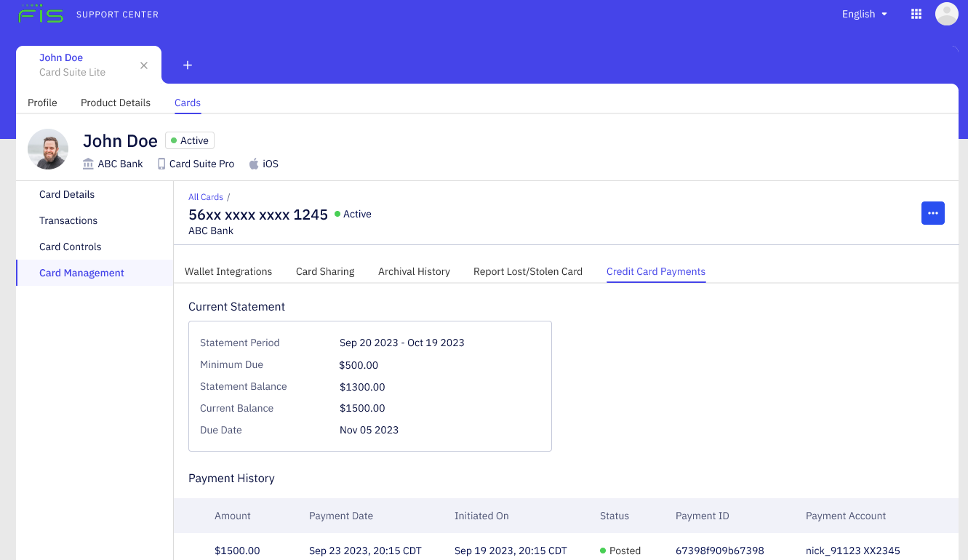Go to All Cards via the breadcrumb link

click(x=205, y=196)
